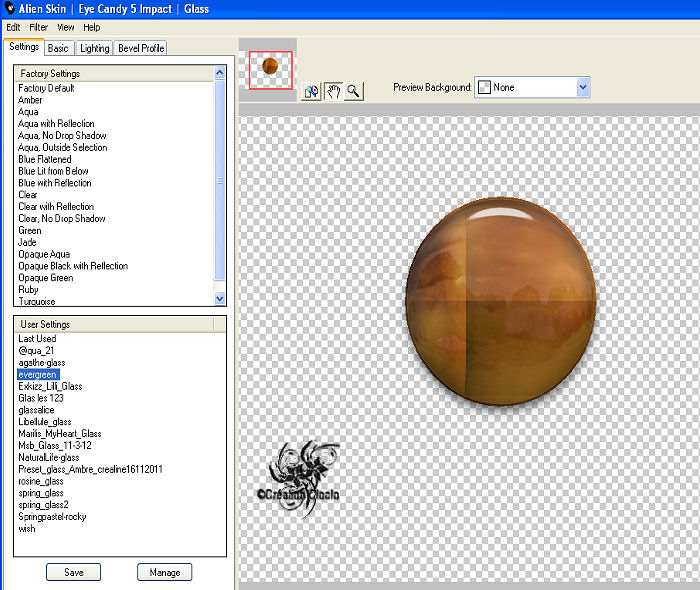Viewport: 700px width, 590px height.
Task: Open the Help menu
Action: [91, 27]
